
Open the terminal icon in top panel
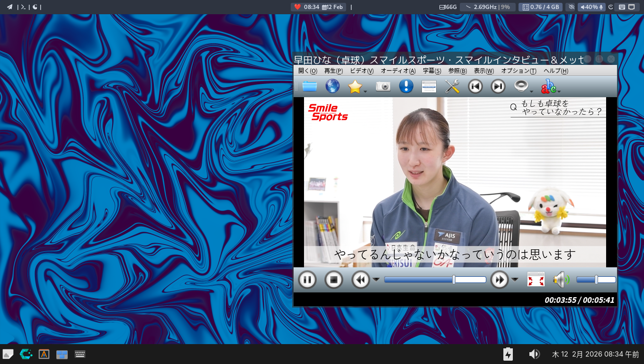pyautogui.click(x=23, y=7)
